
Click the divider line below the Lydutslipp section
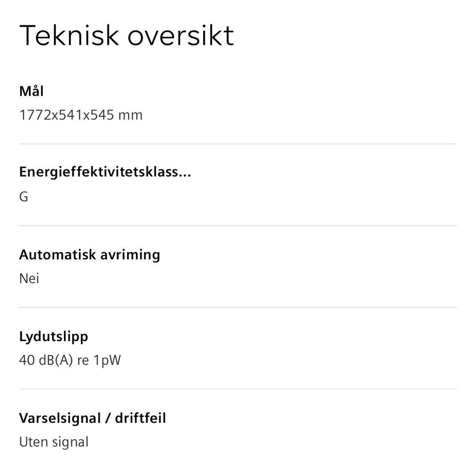[238, 389]
